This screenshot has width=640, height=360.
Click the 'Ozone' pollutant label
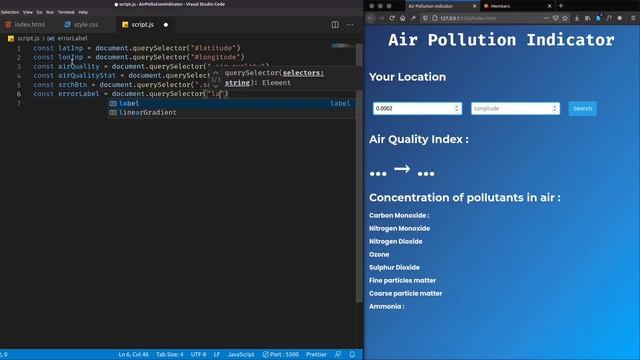pos(379,254)
